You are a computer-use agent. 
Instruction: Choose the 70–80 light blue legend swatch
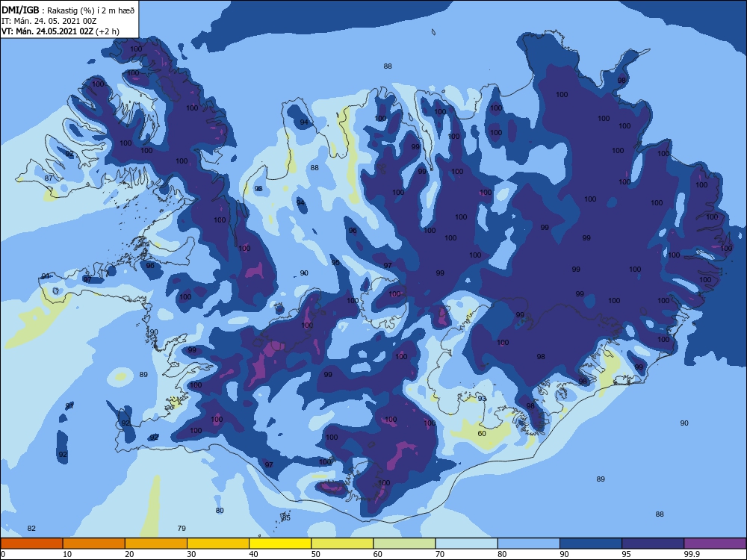(x=467, y=544)
